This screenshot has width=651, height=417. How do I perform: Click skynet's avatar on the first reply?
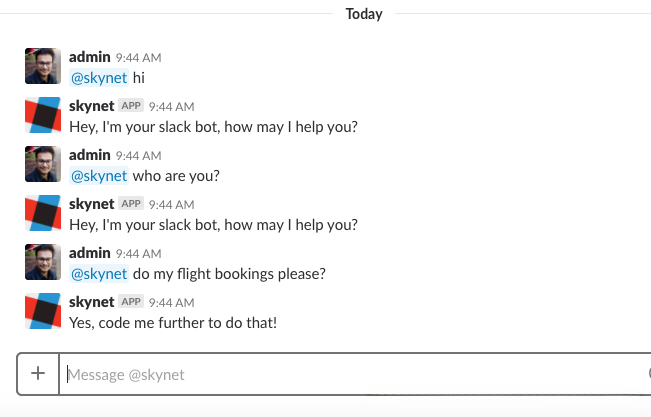coord(43,115)
